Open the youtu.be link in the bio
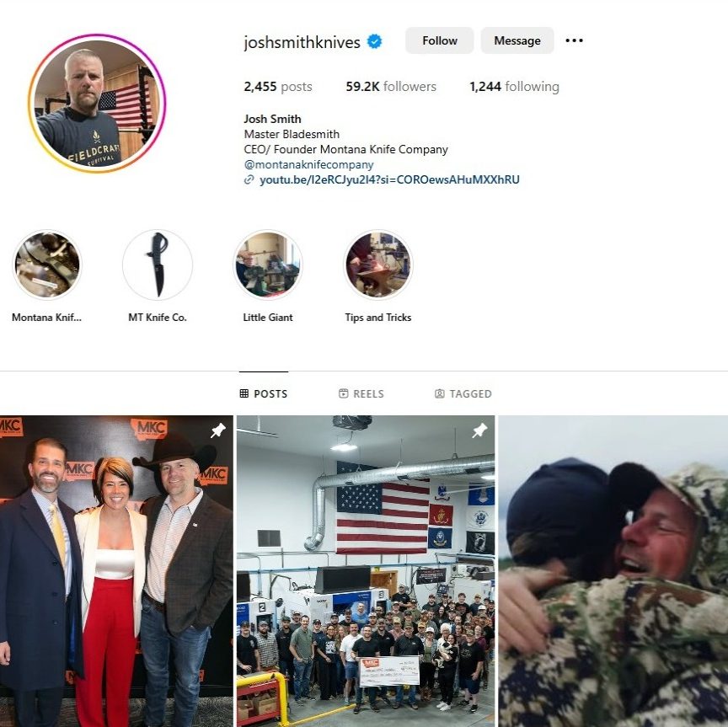The image size is (728, 727). click(389, 179)
